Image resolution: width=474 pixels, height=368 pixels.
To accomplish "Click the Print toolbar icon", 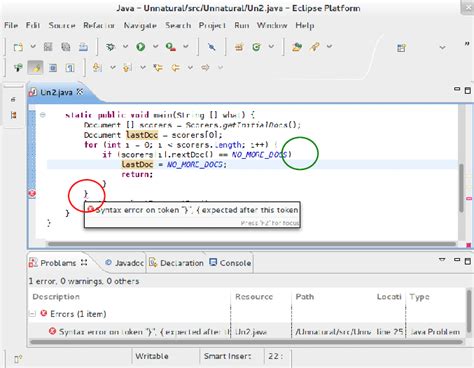I will [x=83, y=47].
